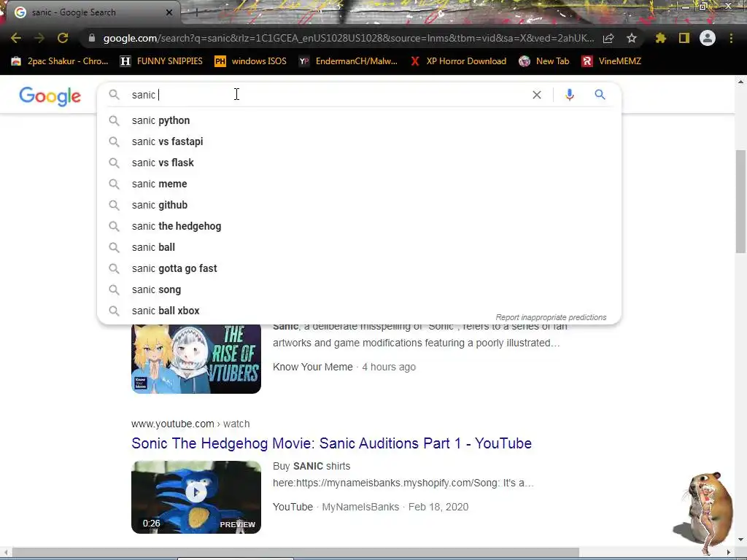Choose suggestion sanic vs fastapi
This screenshot has width=747, height=560.
[359, 141]
